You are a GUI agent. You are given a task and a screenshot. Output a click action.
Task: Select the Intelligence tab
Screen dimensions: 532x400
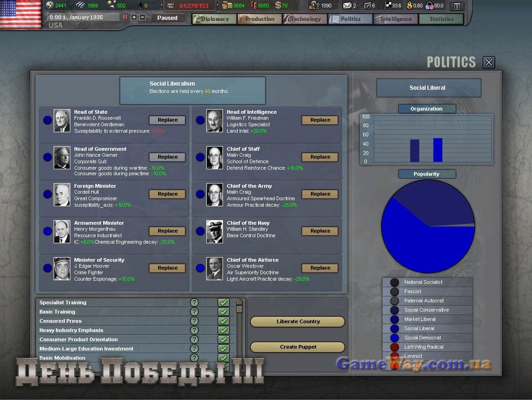click(396, 19)
